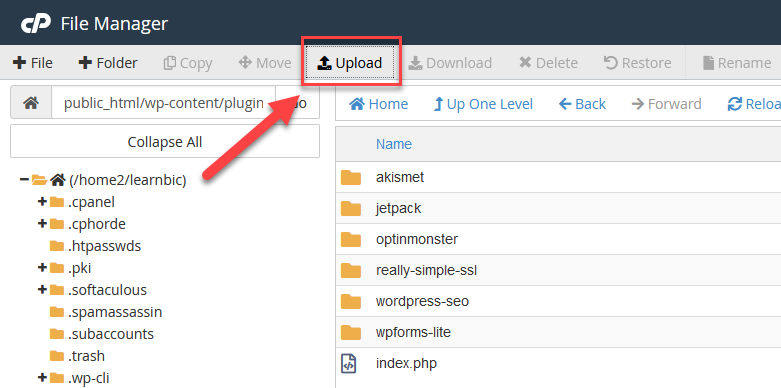Image resolution: width=781 pixels, height=388 pixels.
Task: Click the Download toolbar button
Action: coord(451,63)
